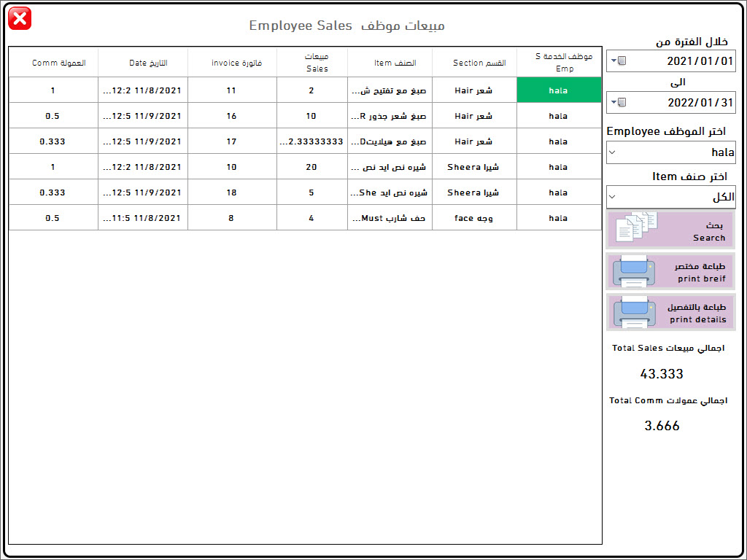Sort by Comm العمولة column header

click(x=53, y=63)
